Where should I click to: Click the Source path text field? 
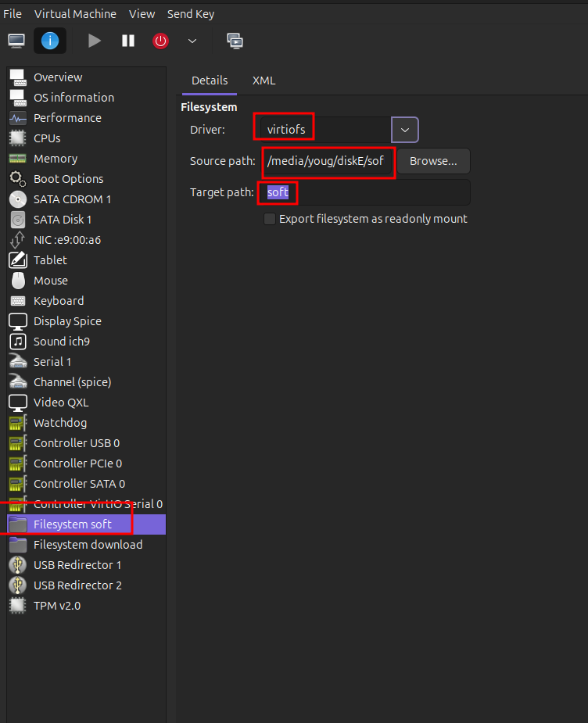coord(328,161)
